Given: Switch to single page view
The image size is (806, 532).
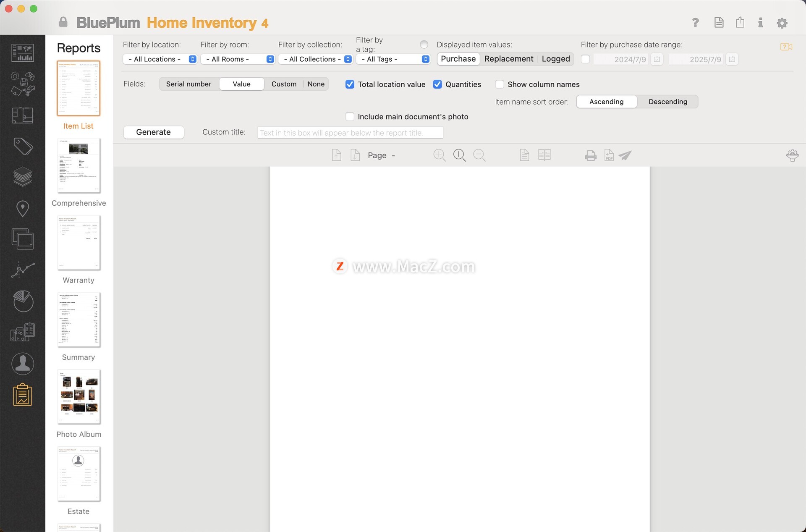Looking at the screenshot, I should click(x=524, y=155).
